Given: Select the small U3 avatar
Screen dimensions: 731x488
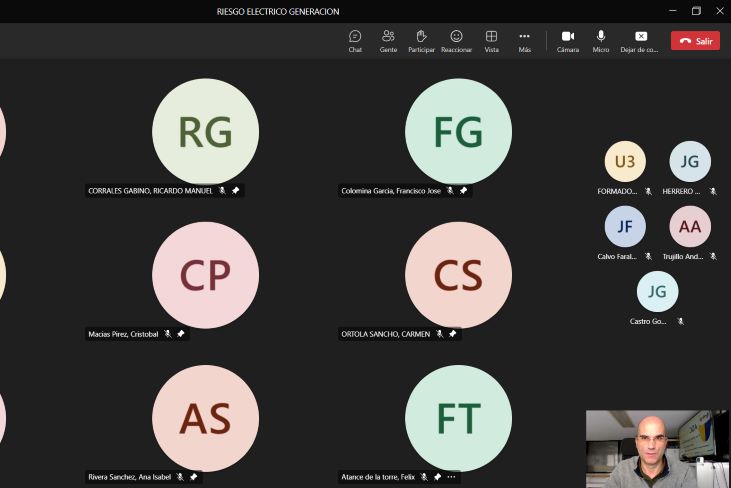Looking at the screenshot, I should tap(625, 161).
